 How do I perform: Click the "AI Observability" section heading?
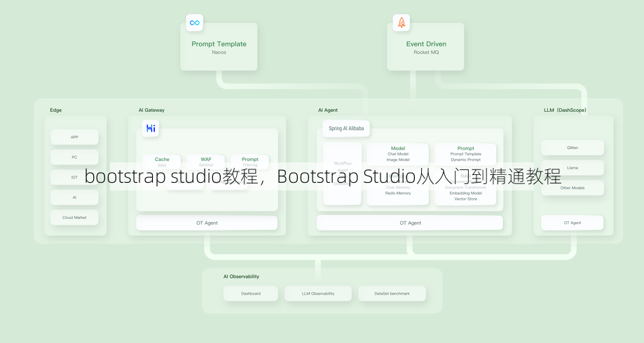[241, 276]
